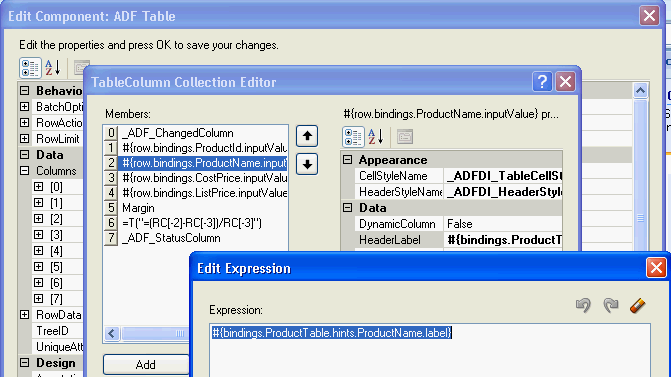Sort Edit Component properties alphabetically

coord(53,68)
